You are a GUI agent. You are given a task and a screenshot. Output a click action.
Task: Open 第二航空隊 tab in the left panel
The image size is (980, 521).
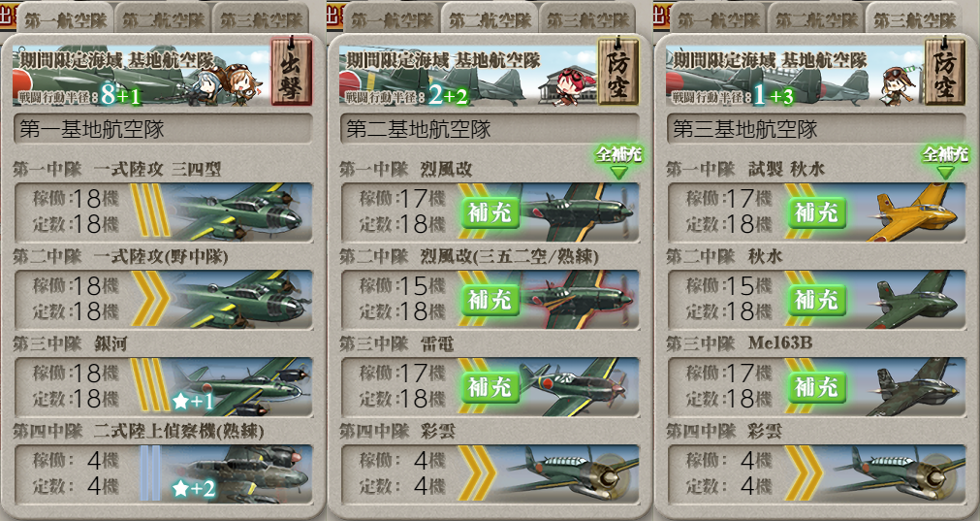click(x=163, y=19)
